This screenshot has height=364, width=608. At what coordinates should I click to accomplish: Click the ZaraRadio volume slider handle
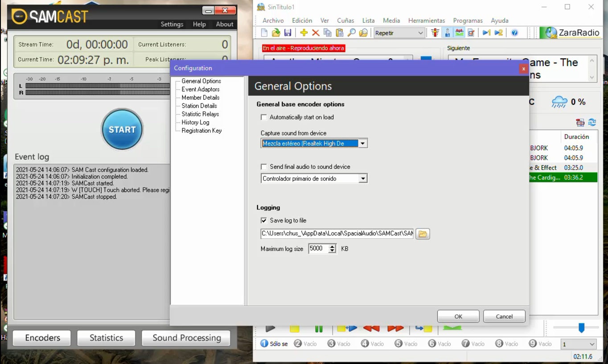click(581, 328)
